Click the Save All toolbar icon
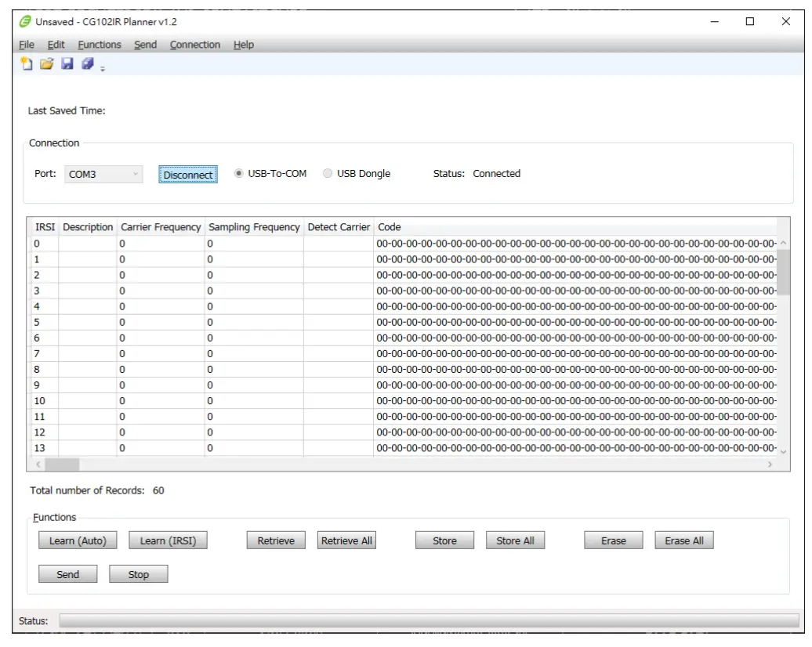This screenshot has height=647, width=812. 88,63
